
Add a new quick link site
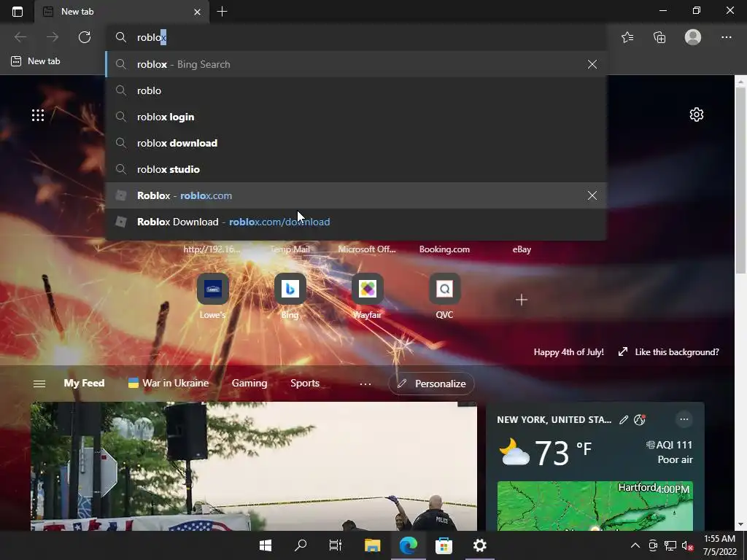pyautogui.click(x=521, y=300)
